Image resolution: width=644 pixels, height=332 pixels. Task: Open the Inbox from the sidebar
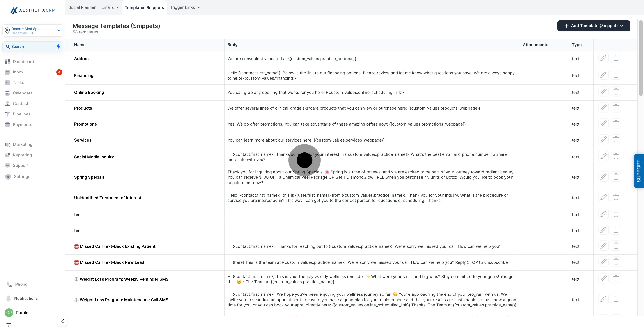(18, 72)
